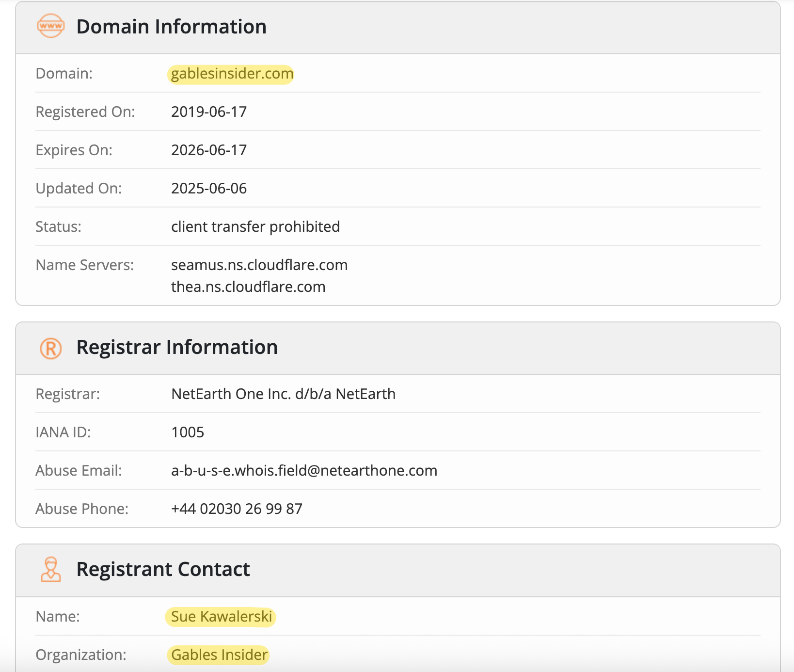Click name server thea.ns.cloudflare.com

click(x=248, y=287)
